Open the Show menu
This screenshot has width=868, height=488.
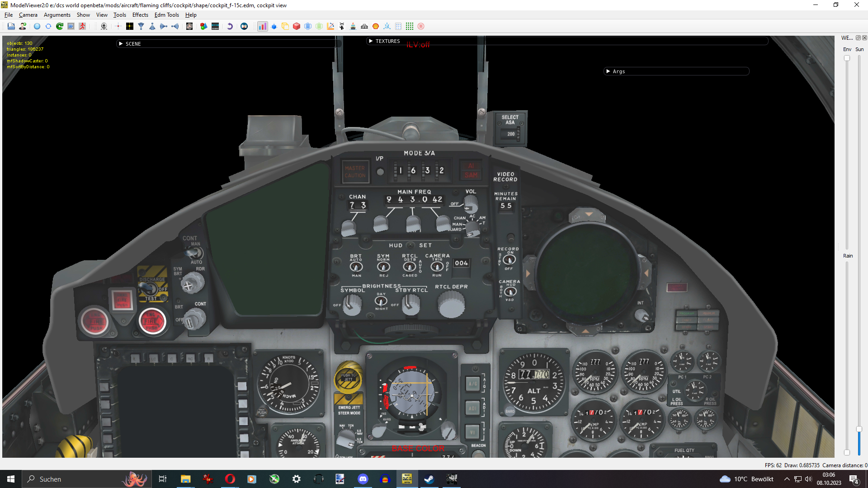pos(83,15)
